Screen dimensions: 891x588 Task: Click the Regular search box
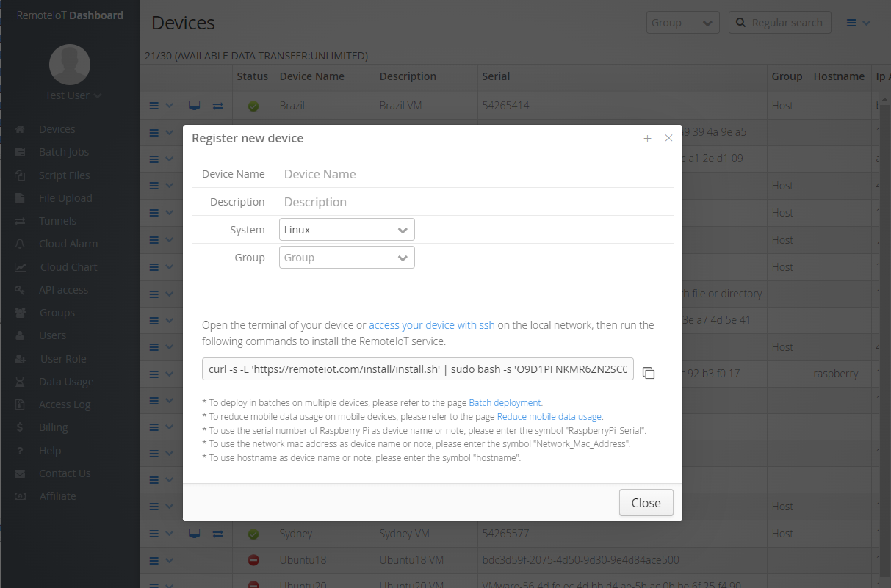[x=780, y=23]
